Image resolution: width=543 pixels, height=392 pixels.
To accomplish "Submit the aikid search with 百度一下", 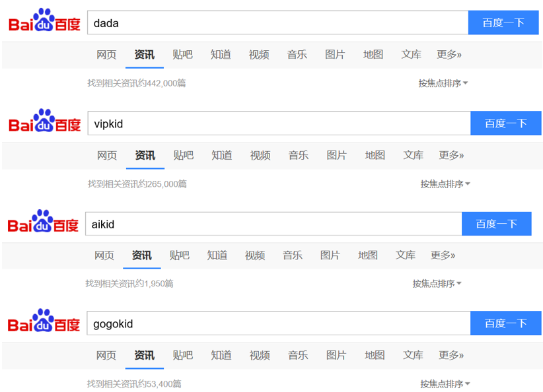I will tap(496, 224).
